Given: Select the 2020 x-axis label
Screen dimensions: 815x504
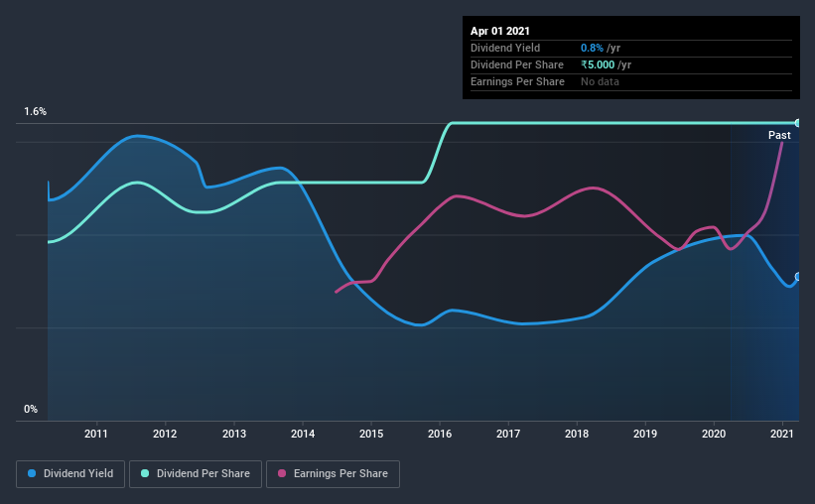Looking at the screenshot, I should pos(714,434).
